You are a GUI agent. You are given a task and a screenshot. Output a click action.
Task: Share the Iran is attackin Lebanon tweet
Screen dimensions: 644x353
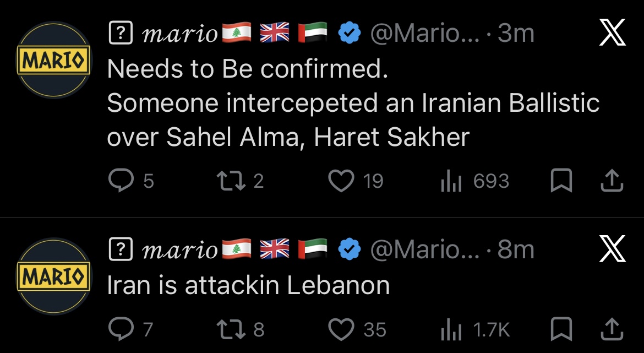[x=612, y=329]
